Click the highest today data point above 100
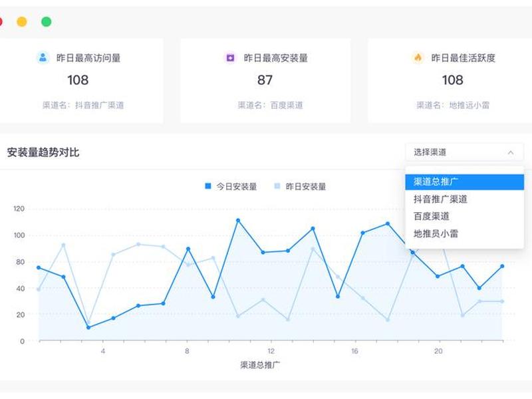Screen dimensions: 532x399 (238, 221)
